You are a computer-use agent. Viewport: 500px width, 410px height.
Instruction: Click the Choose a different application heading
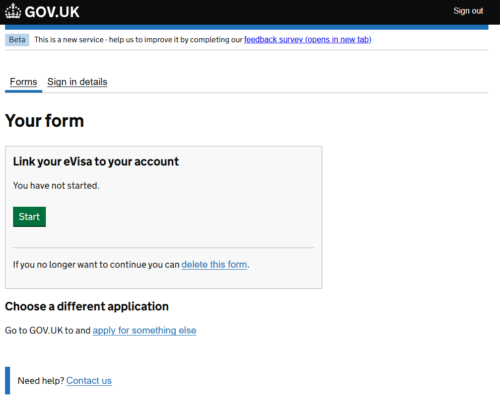pyautogui.click(x=87, y=306)
